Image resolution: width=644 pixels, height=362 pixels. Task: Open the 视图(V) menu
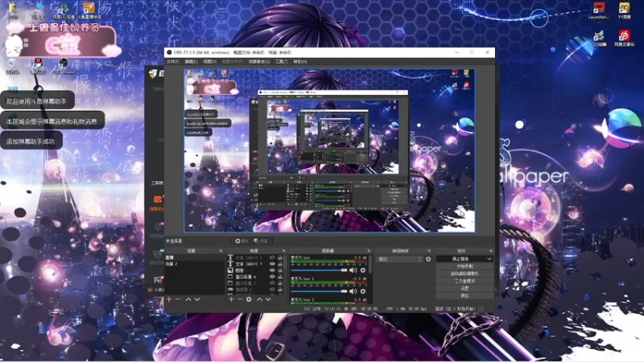(x=209, y=62)
